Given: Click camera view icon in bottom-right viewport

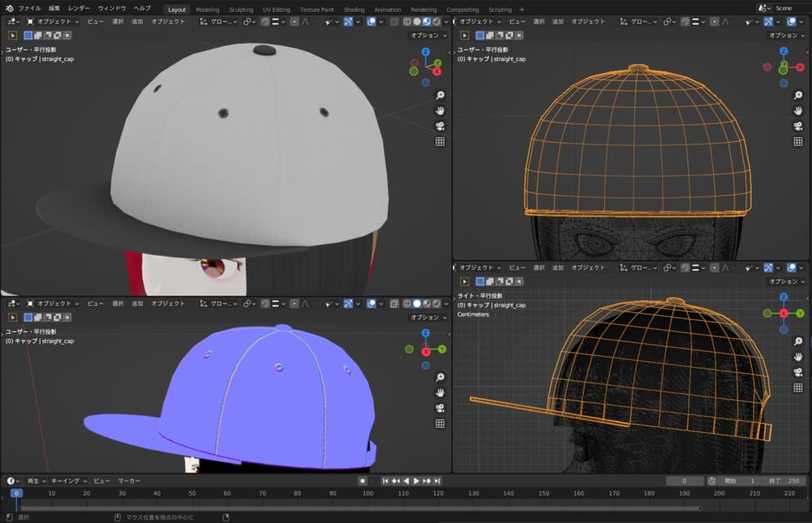Looking at the screenshot, I should (797, 372).
